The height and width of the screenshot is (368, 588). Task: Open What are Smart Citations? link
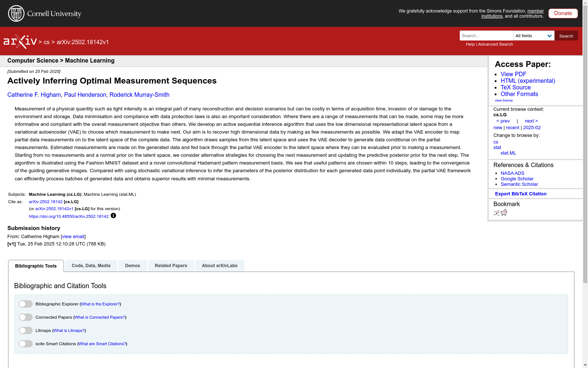(x=102, y=344)
